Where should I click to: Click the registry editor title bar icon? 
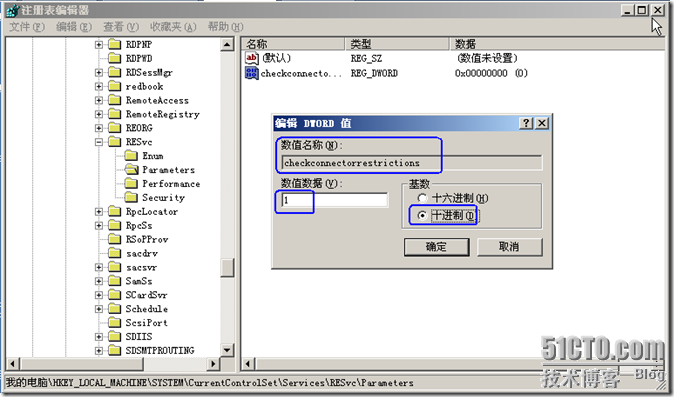pos(13,10)
